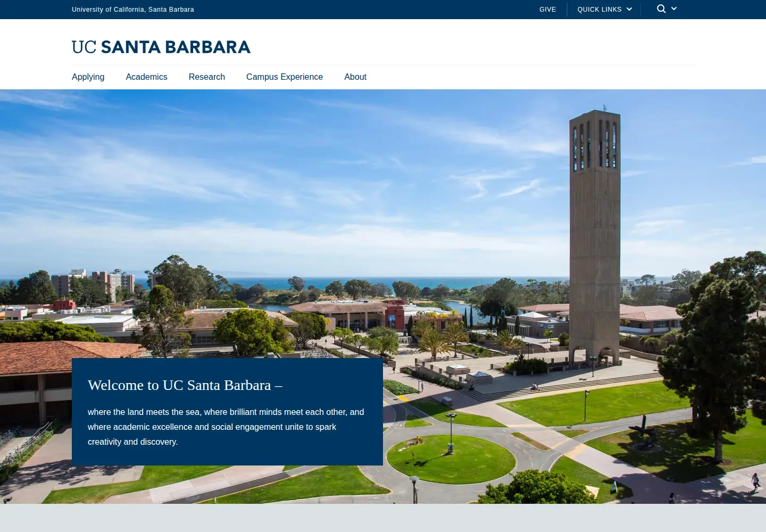The width and height of the screenshot is (766, 532).
Task: Click the 'where the land meets the sea' paragraph
Action: pyautogui.click(x=226, y=427)
